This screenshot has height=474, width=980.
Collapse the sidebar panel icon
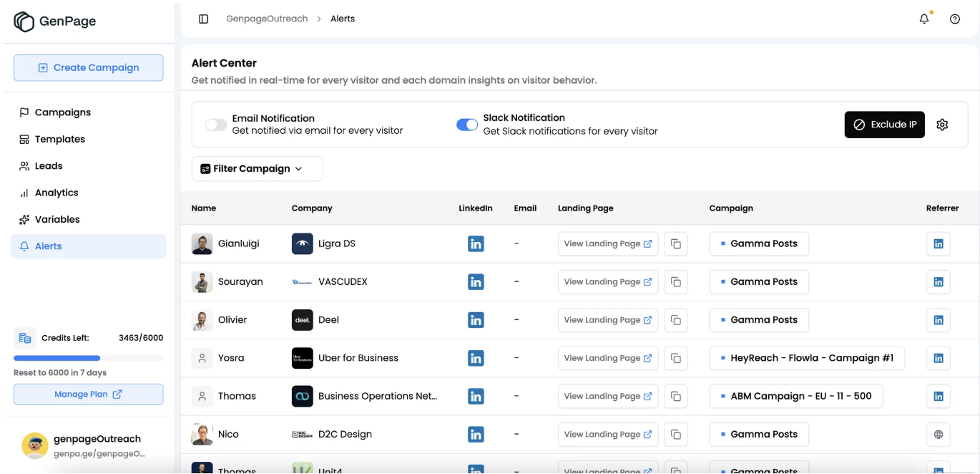(204, 19)
